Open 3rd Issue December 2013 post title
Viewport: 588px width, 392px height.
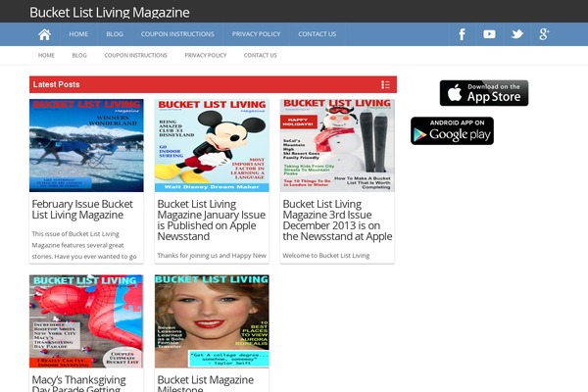tap(337, 220)
